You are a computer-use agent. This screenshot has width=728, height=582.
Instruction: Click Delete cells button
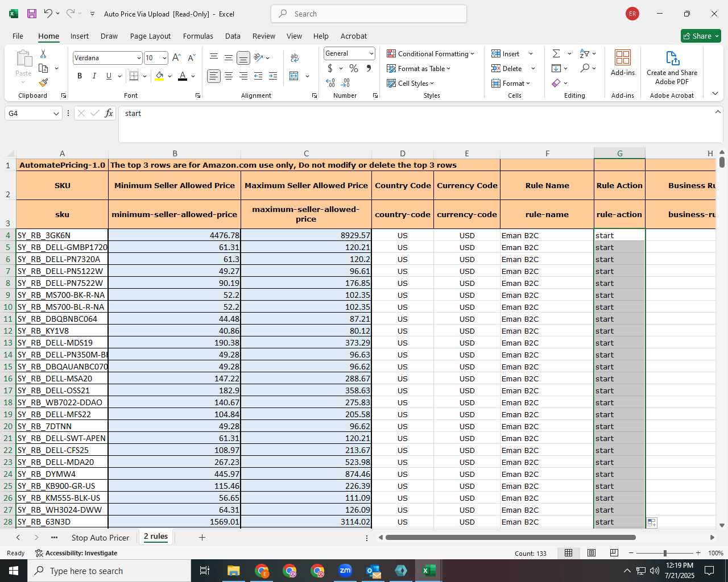(x=507, y=68)
